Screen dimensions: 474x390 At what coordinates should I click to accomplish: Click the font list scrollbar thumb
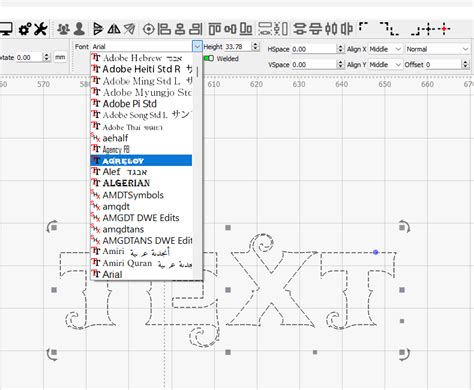197,72
